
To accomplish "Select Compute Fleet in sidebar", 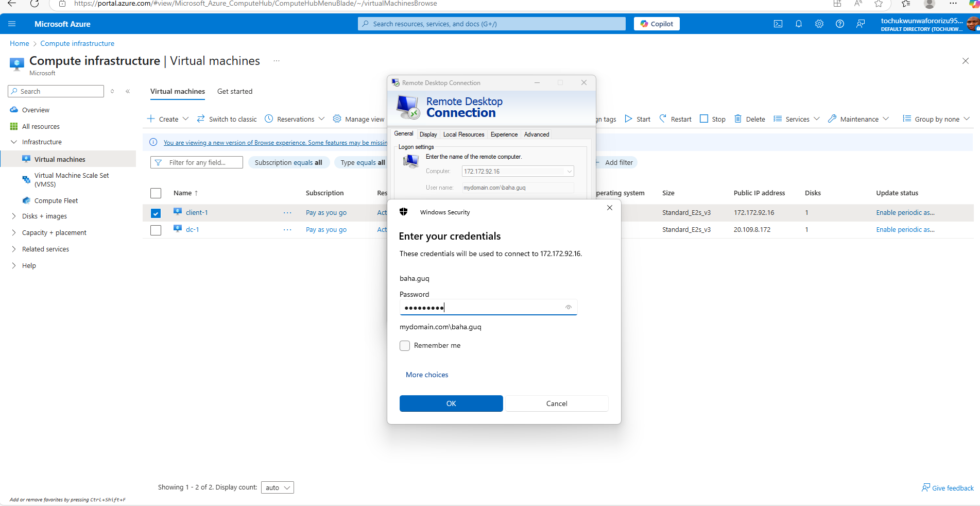I will [x=56, y=201].
